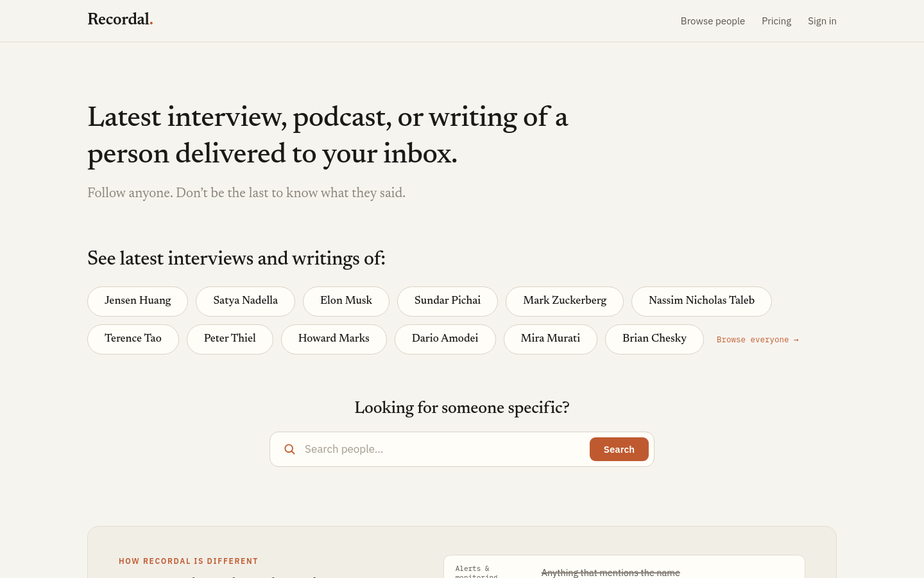Choose Sundar Pichai

click(x=447, y=301)
